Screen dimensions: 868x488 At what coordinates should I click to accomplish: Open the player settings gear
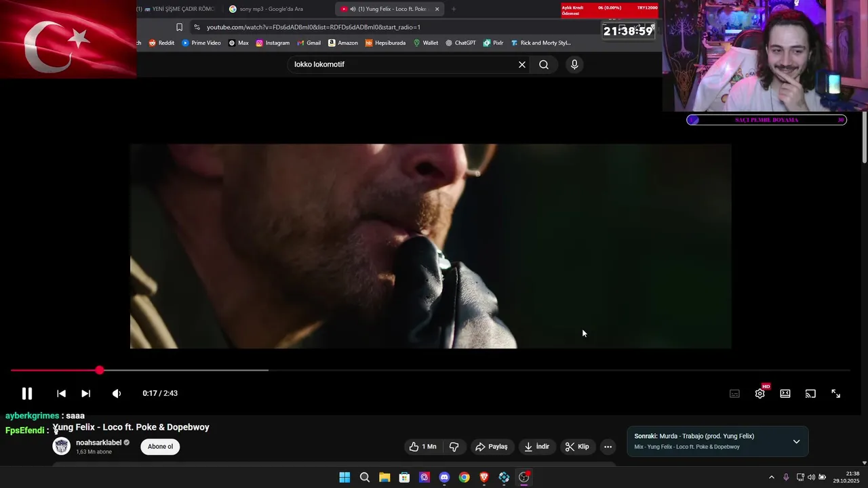pos(760,393)
